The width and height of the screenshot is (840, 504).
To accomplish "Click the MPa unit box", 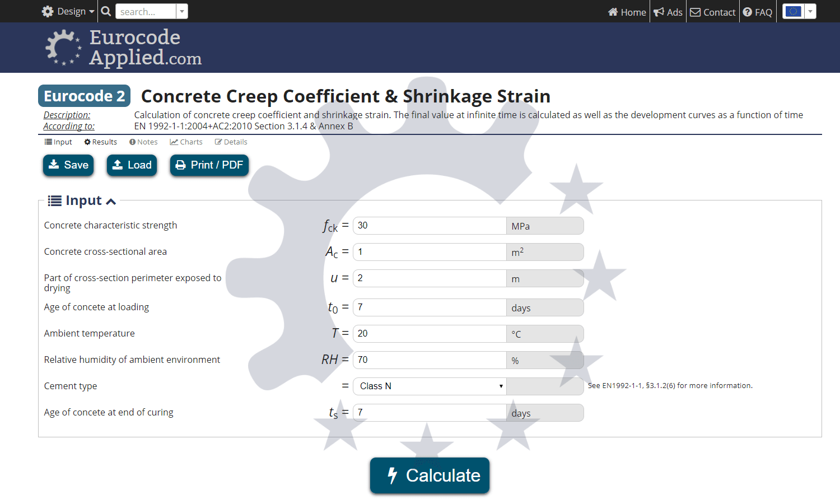I will point(545,226).
